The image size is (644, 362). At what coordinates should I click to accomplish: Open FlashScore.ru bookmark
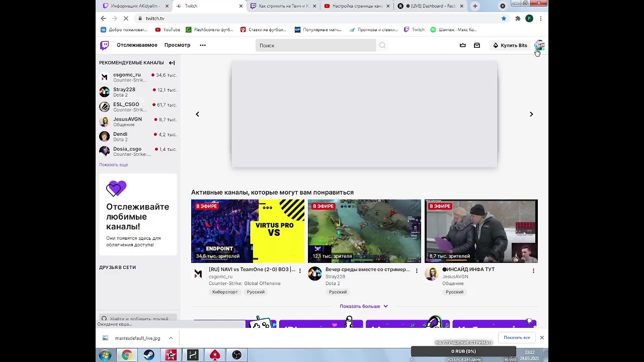coord(210,30)
